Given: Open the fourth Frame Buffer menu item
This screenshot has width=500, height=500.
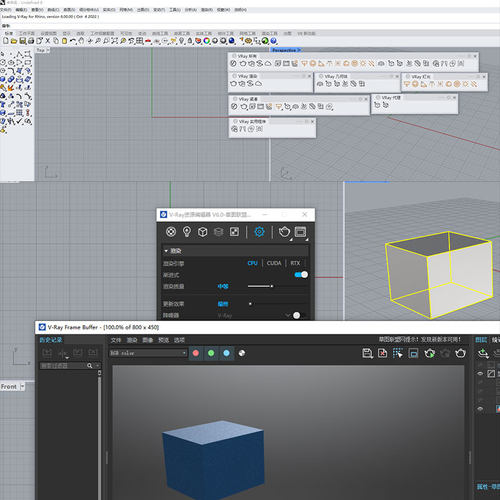Looking at the screenshot, I should [x=163, y=340].
